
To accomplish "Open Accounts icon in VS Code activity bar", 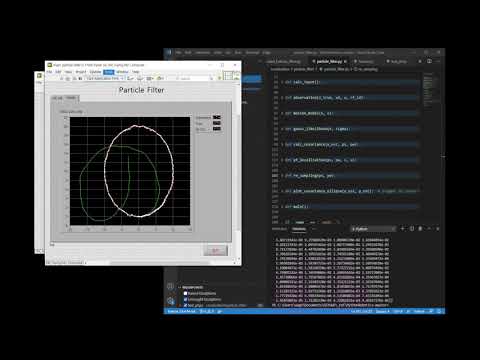I will 170,286.
